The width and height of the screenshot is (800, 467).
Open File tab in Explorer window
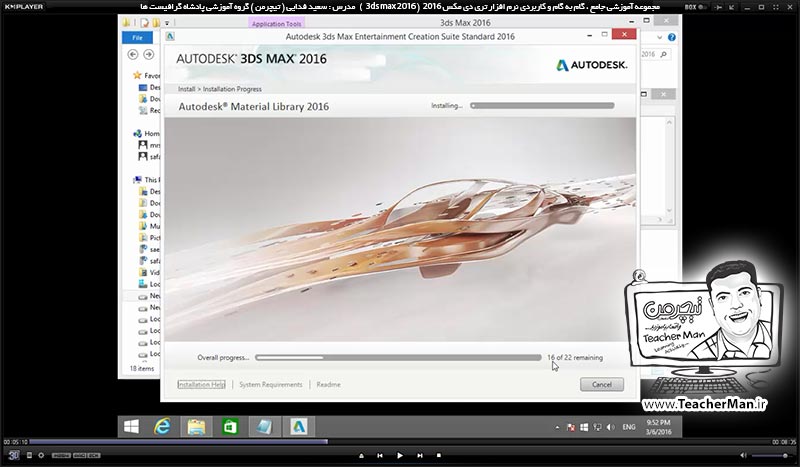pyautogui.click(x=137, y=38)
